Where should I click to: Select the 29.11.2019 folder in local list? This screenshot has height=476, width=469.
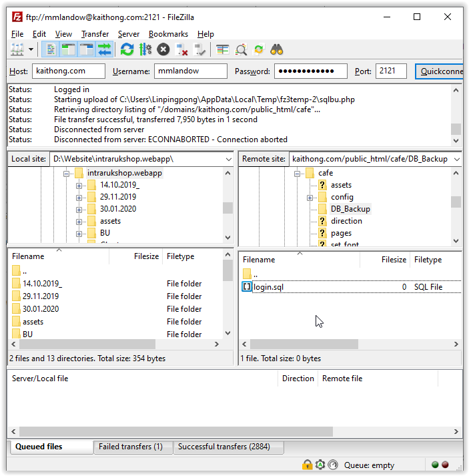41,296
